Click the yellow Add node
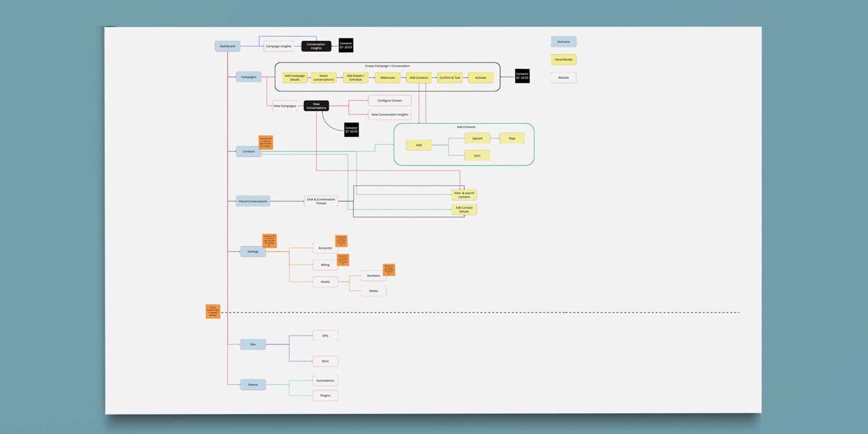This screenshot has width=868, height=434. tap(419, 145)
